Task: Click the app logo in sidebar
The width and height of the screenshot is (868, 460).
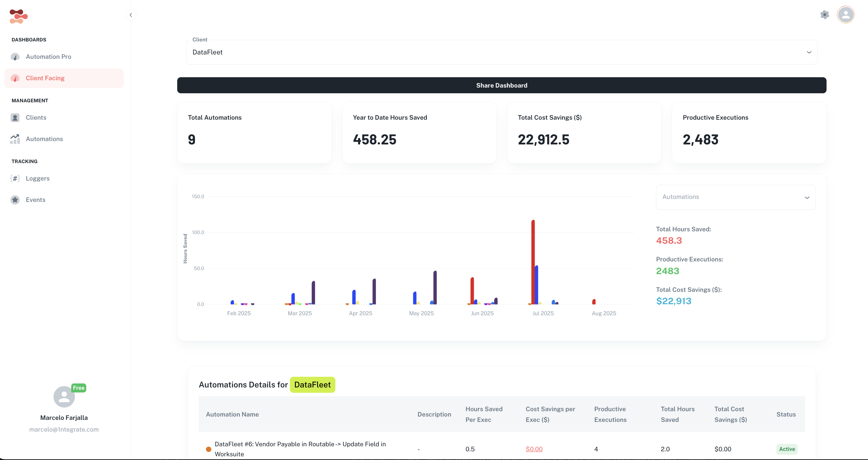Action: 18,16
